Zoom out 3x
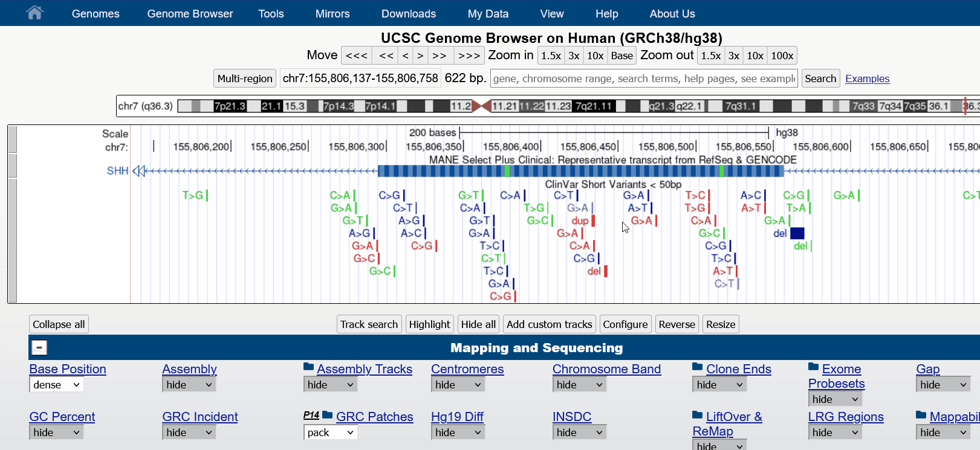This screenshot has width=980, height=450. pos(734,56)
